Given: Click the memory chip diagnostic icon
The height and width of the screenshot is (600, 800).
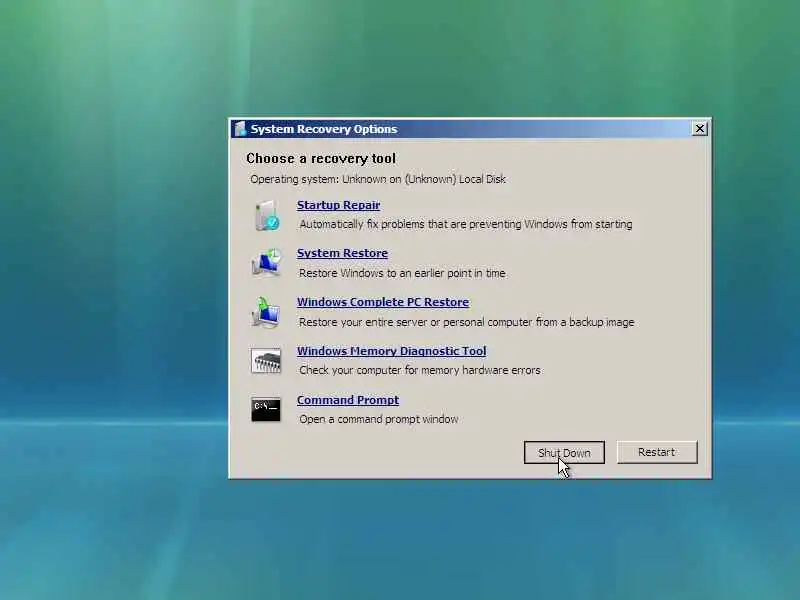Looking at the screenshot, I should 266,361.
